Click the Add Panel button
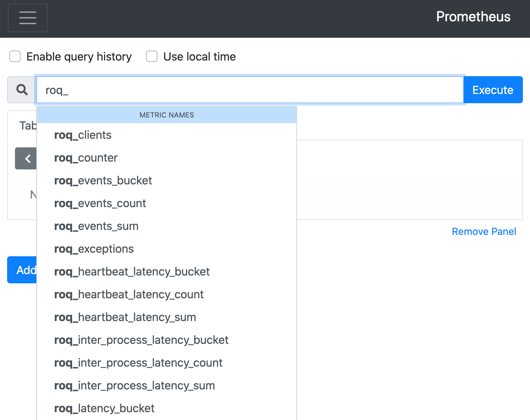This screenshot has width=530, height=420. point(22,270)
